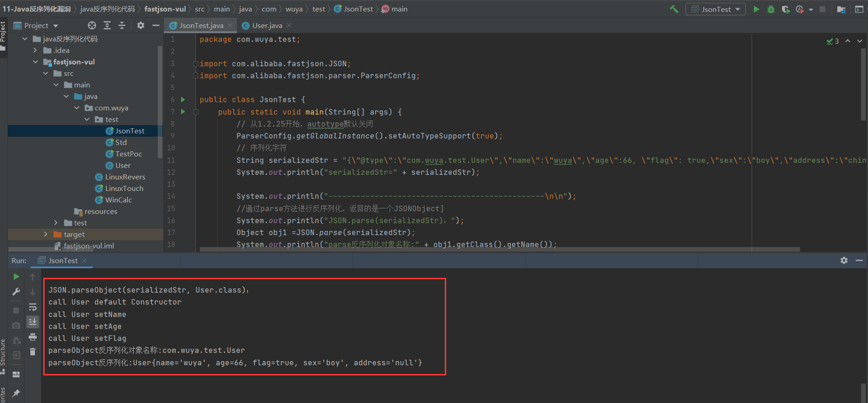Collapse the java反序列化代码 root folder
Viewport: 868px width, 403px height.
click(x=25, y=39)
